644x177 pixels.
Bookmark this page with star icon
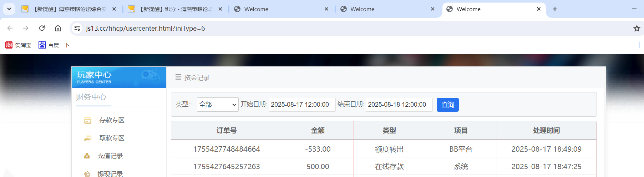[x=637, y=28]
